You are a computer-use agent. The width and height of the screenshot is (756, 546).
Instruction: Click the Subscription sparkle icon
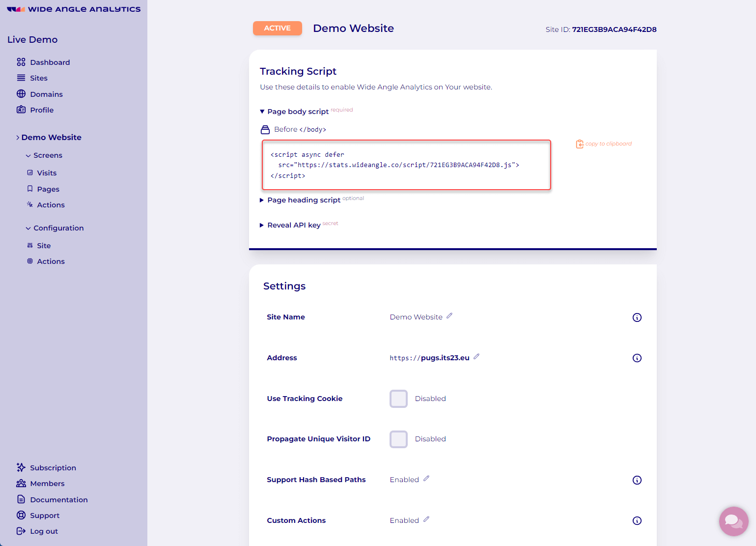click(x=21, y=467)
